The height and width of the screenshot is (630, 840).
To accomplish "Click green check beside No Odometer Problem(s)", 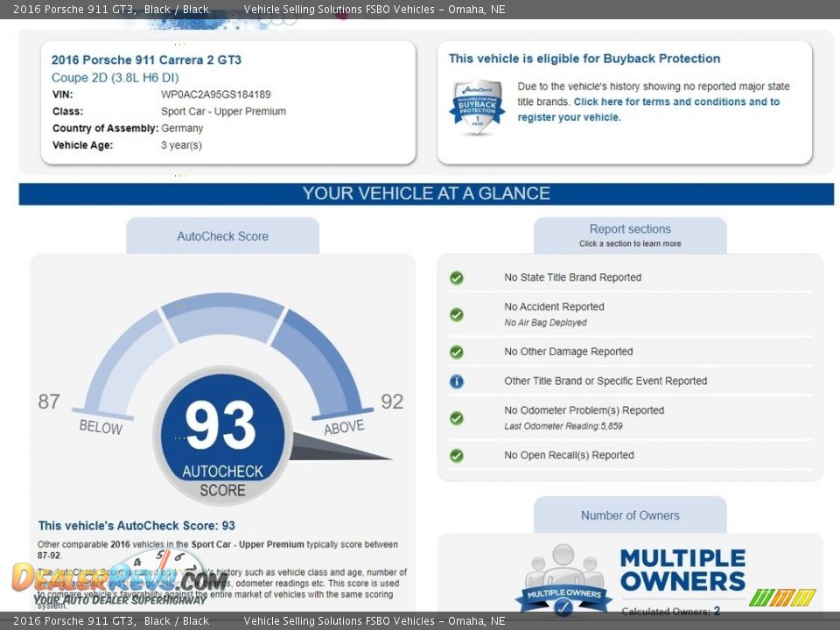I will (457, 418).
